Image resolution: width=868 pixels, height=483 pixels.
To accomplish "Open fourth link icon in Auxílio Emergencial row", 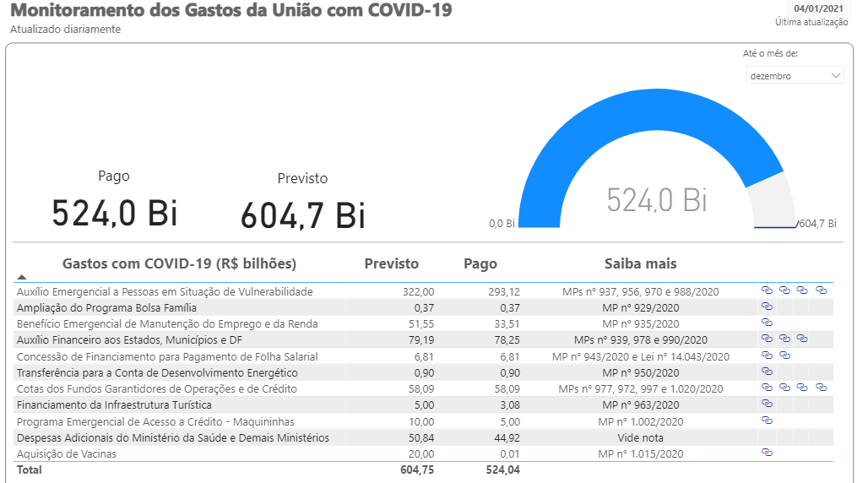I will click(x=821, y=290).
